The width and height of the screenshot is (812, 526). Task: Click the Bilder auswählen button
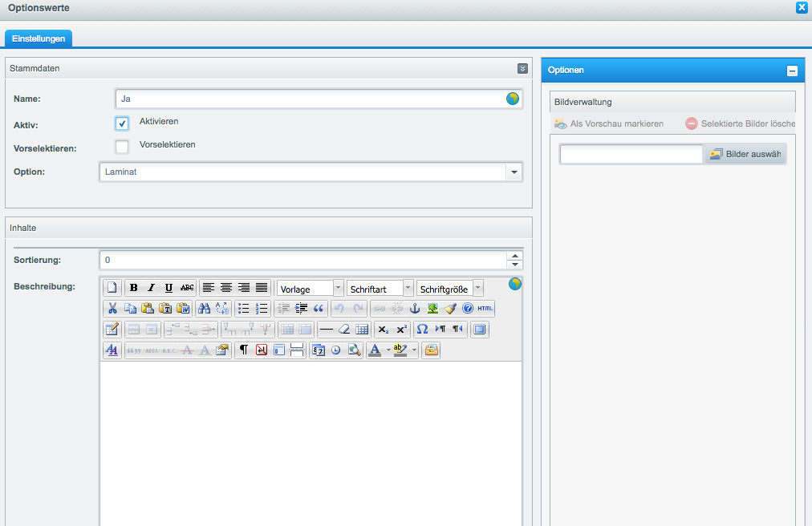[x=746, y=154]
